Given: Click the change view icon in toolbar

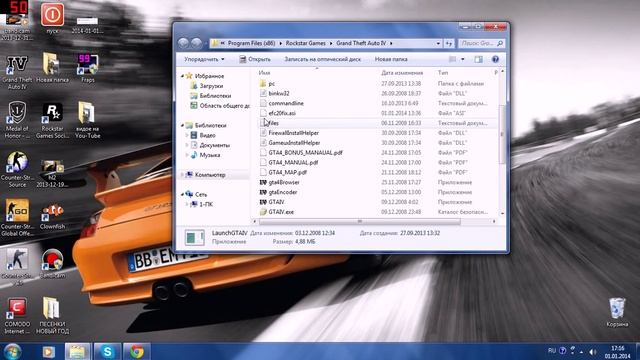Looking at the screenshot, I should [452, 59].
